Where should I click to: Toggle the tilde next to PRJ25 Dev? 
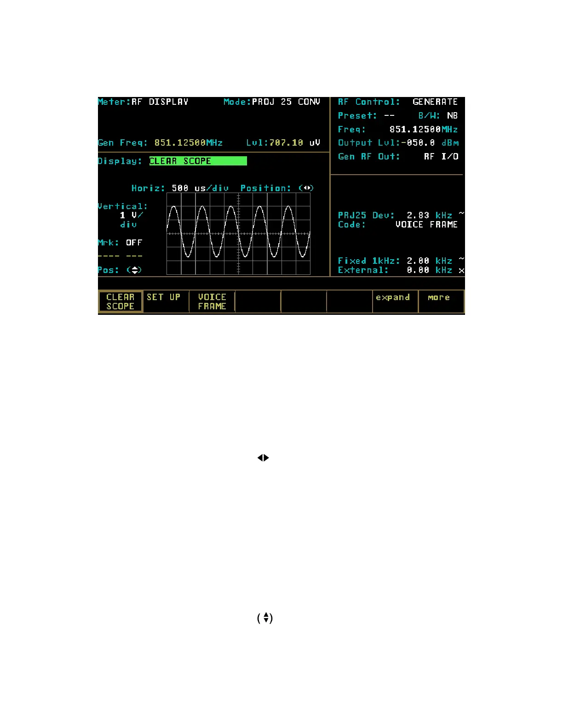tap(461, 214)
